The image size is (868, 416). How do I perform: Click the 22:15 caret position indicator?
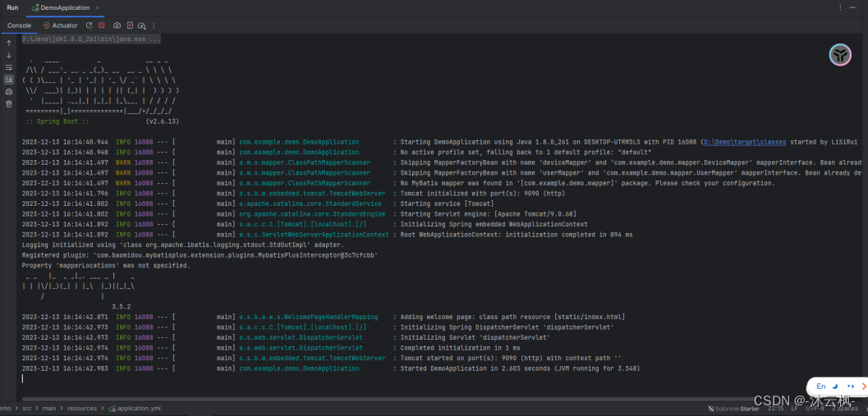click(775, 409)
